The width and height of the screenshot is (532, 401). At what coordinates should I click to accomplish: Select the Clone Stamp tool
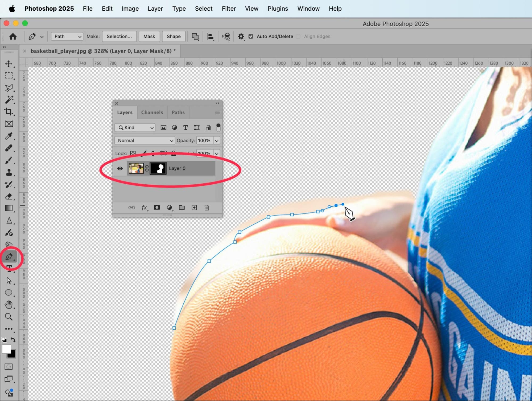pyautogui.click(x=9, y=172)
